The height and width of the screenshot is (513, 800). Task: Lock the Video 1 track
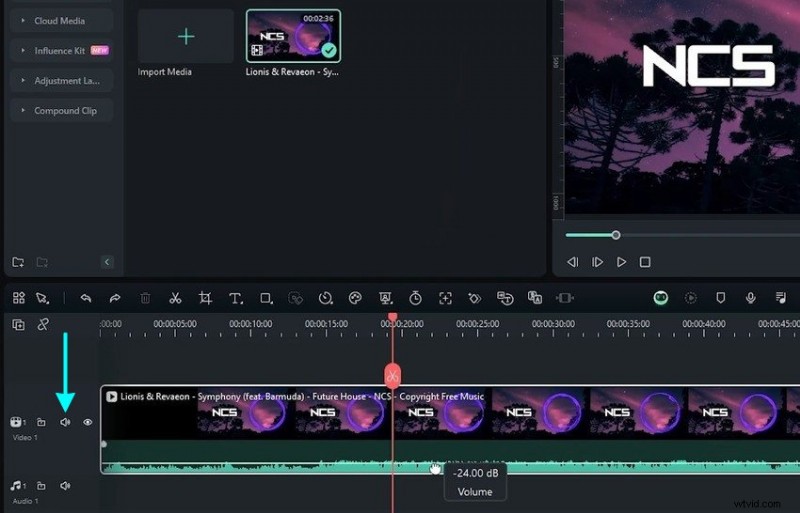point(41,422)
